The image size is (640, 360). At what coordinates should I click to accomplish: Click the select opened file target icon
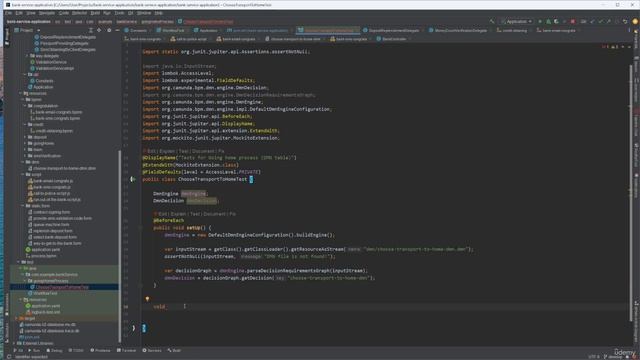point(99,30)
